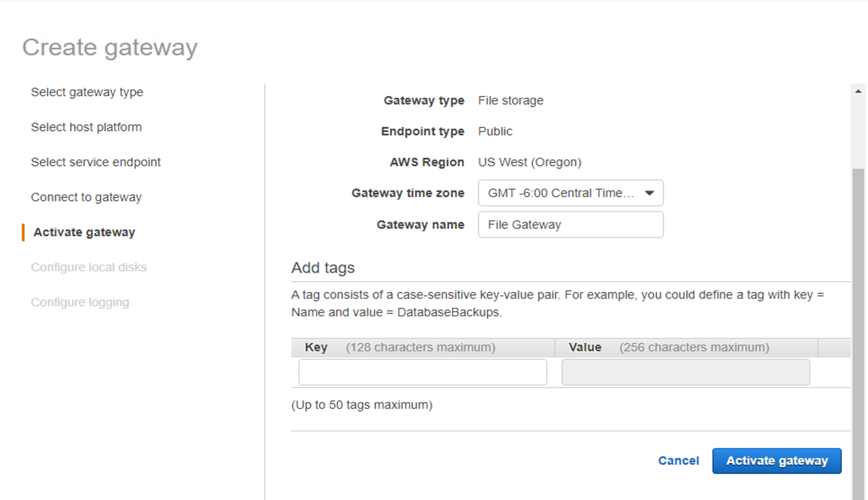Viewport: 868px width, 500px height.
Task: Click the Key column header
Action: point(316,346)
